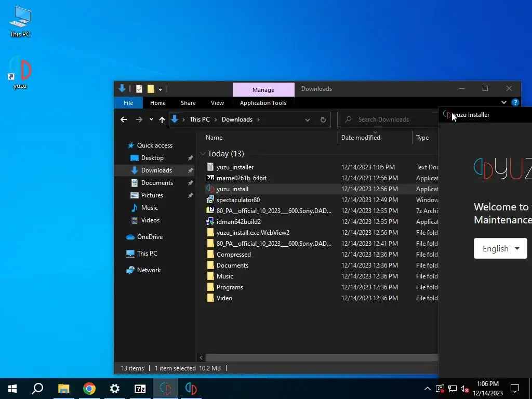
Task: Click chevron after Downloads in address bar
Action: (258, 119)
